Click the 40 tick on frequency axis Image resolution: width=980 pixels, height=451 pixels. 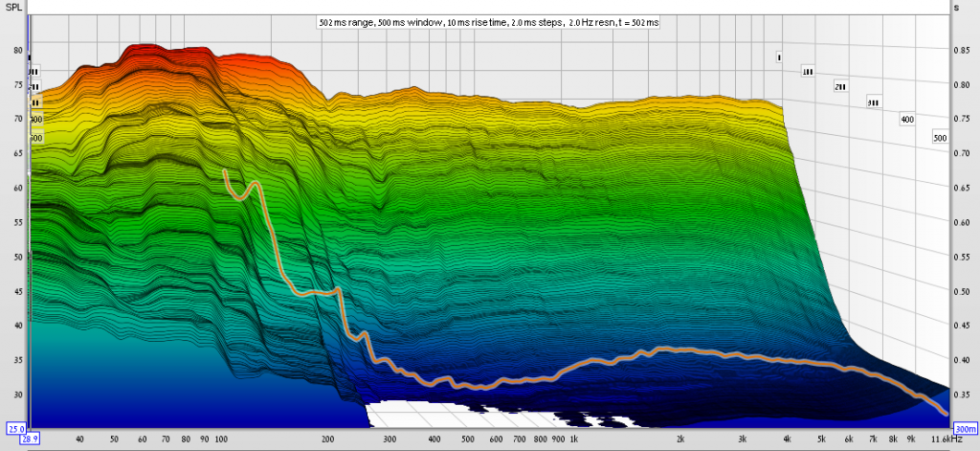click(x=79, y=439)
